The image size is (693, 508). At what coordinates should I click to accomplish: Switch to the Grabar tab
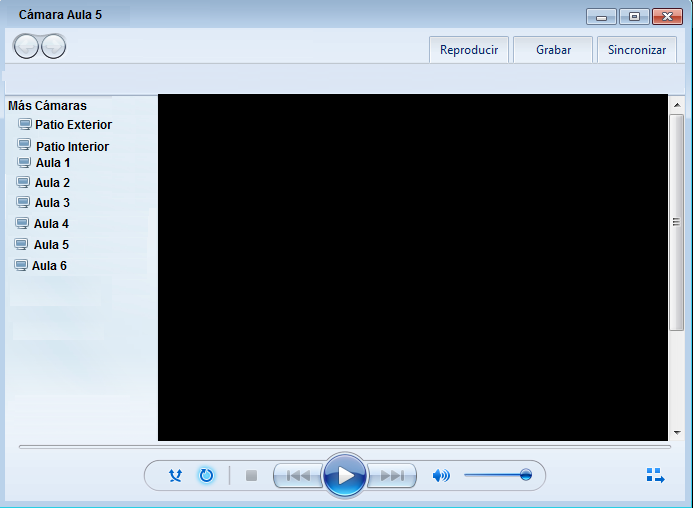click(x=553, y=50)
